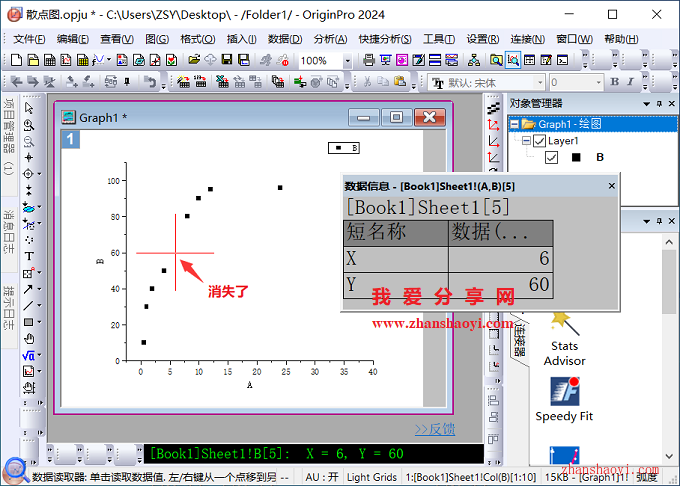The image size is (680, 486).
Task: Open the 工具(T) menu
Action: click(439, 39)
